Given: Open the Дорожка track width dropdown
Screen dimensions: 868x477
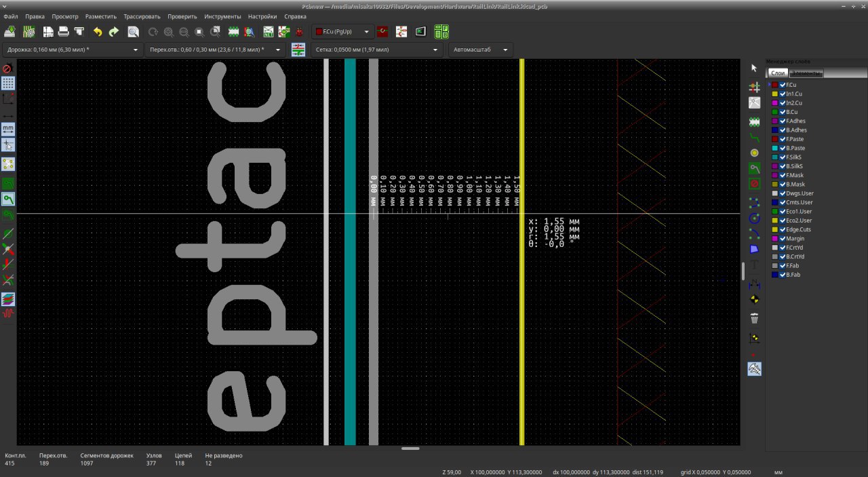Looking at the screenshot, I should 71,50.
